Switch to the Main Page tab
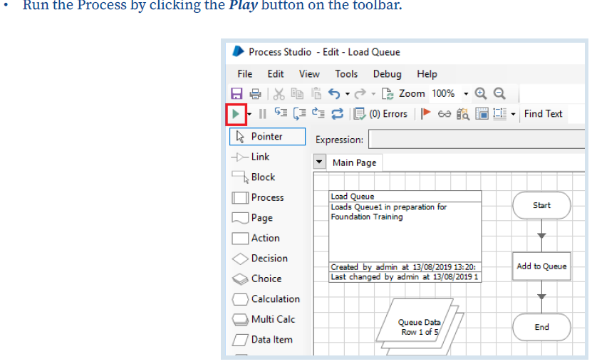 pos(354,162)
